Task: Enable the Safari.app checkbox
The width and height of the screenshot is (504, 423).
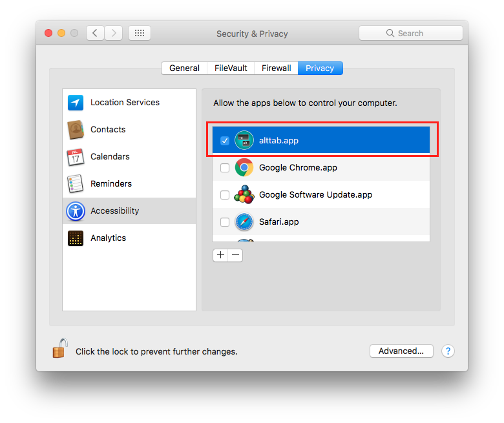Action: (x=225, y=222)
